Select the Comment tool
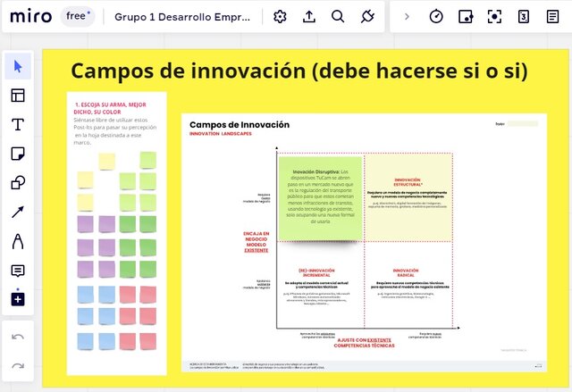572x392 pixels. click(x=18, y=271)
